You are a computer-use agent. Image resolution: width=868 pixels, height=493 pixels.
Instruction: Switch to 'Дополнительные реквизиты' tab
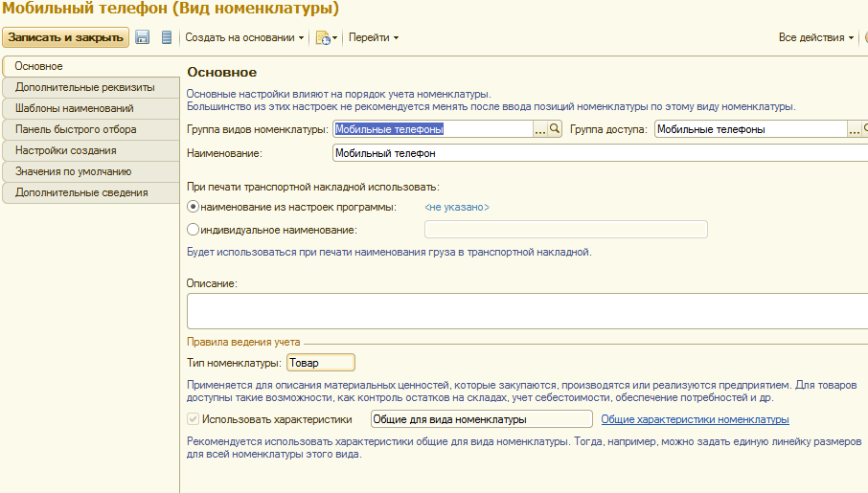pyautogui.click(x=84, y=87)
